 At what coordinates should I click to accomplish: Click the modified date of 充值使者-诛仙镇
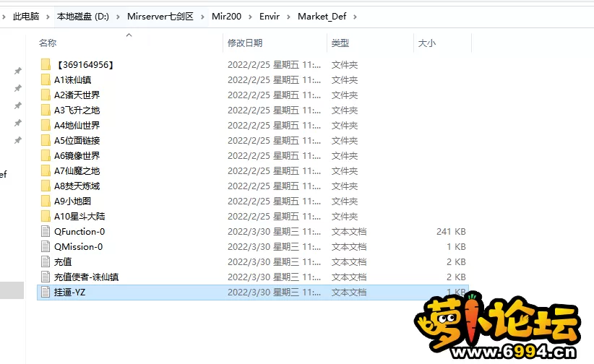tap(275, 277)
